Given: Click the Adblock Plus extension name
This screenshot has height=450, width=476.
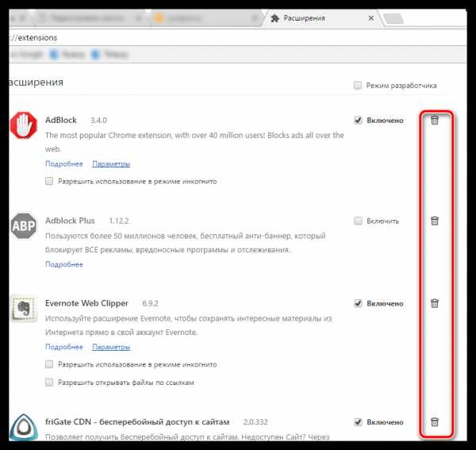Looking at the screenshot, I should coord(70,221).
